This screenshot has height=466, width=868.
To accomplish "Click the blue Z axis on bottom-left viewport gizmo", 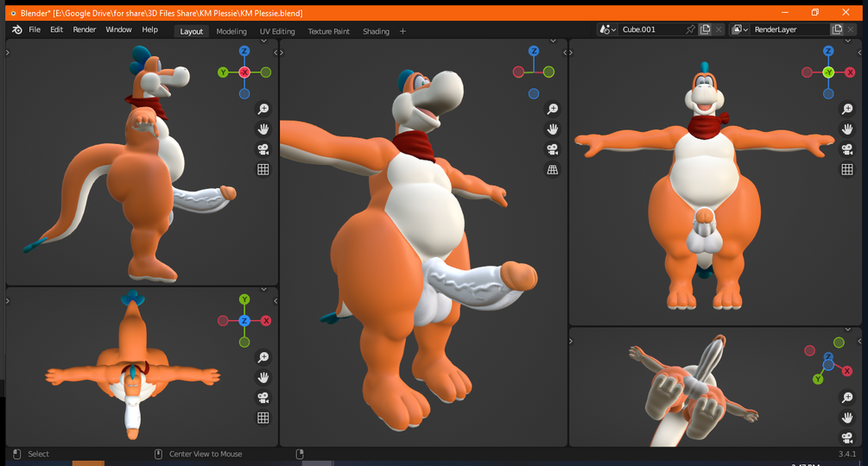I will pos(244,321).
